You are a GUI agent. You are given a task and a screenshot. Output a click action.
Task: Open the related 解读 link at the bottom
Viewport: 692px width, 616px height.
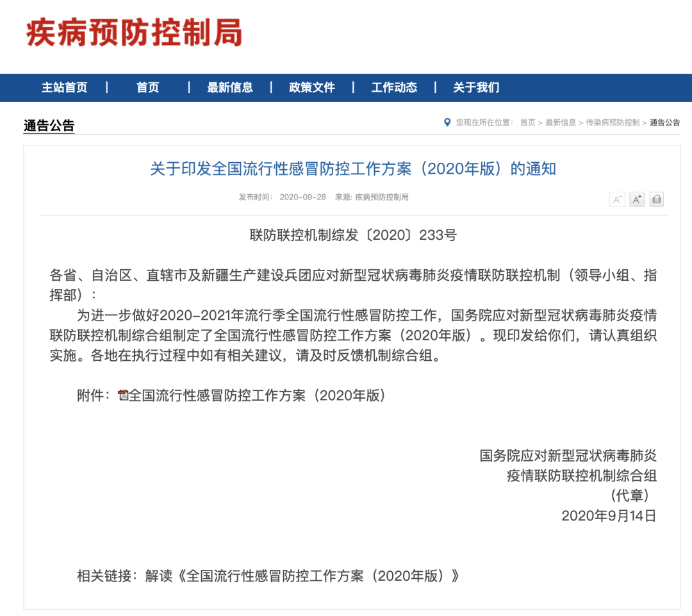click(x=302, y=576)
